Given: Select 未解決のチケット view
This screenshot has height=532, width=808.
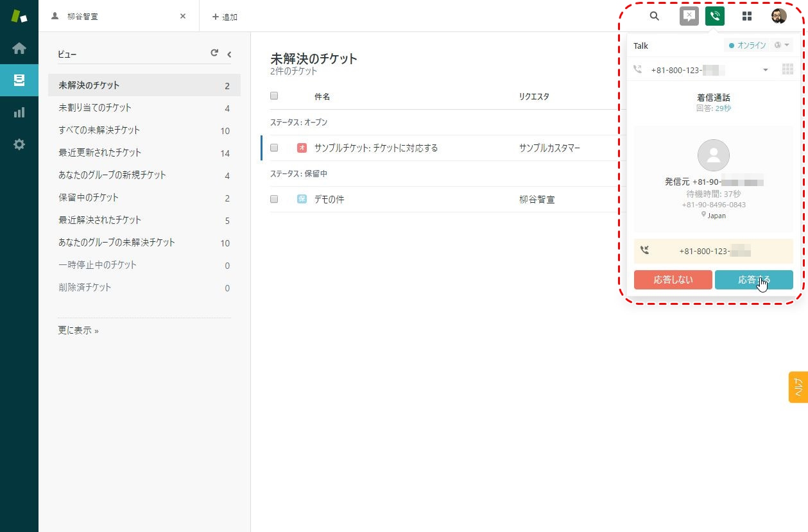Looking at the screenshot, I should pyautogui.click(x=144, y=85).
